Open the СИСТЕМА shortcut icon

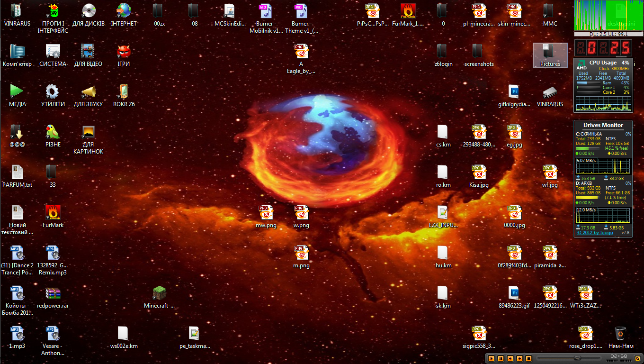coord(53,55)
